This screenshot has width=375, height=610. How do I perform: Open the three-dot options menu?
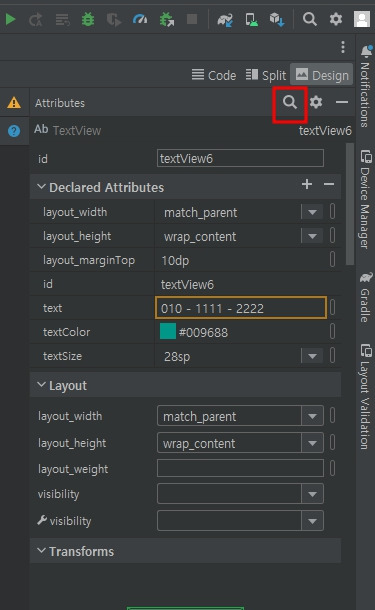click(x=343, y=47)
